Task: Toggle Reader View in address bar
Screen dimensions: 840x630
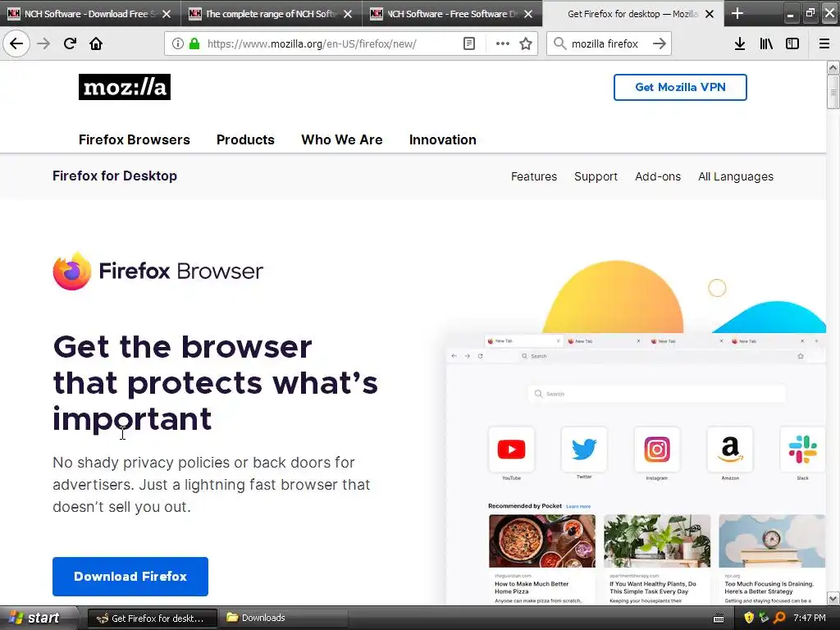Action: 468,43
